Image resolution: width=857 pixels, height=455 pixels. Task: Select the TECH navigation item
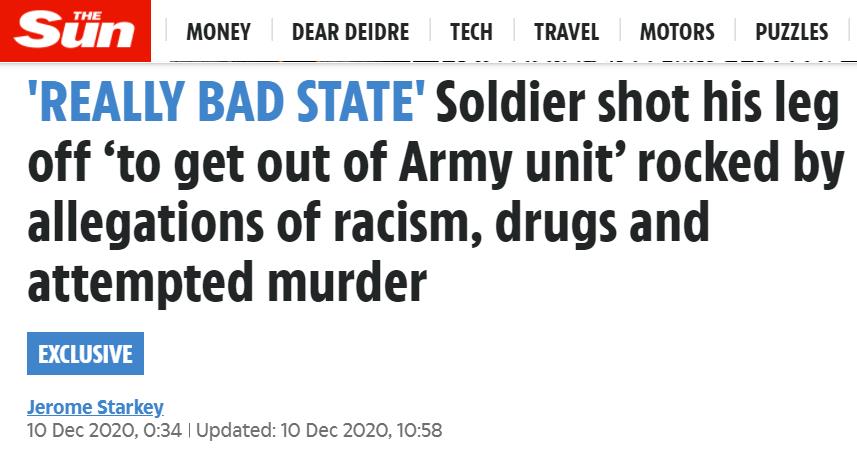pyautogui.click(x=471, y=32)
